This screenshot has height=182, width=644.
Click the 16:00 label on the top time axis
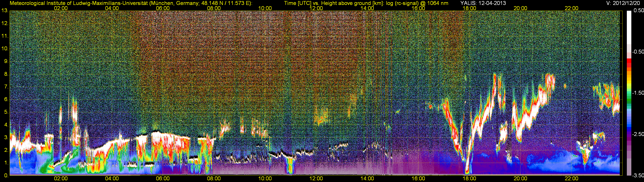tap(418, 8)
